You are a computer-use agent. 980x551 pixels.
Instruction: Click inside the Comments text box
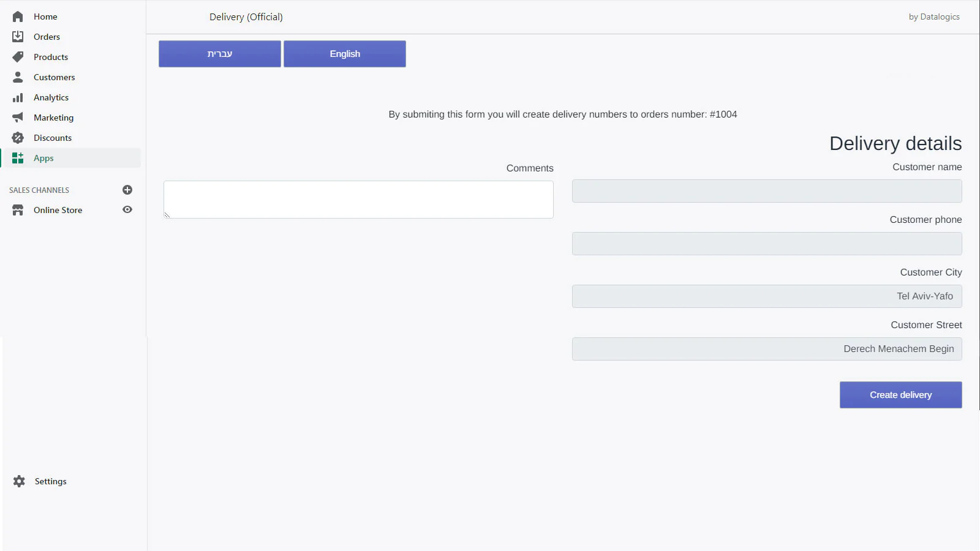pyautogui.click(x=358, y=199)
